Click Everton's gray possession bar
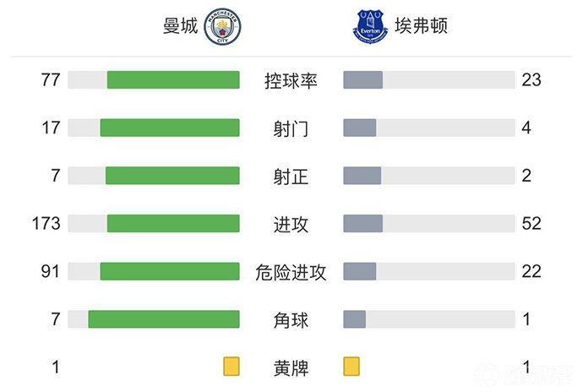 363,80
